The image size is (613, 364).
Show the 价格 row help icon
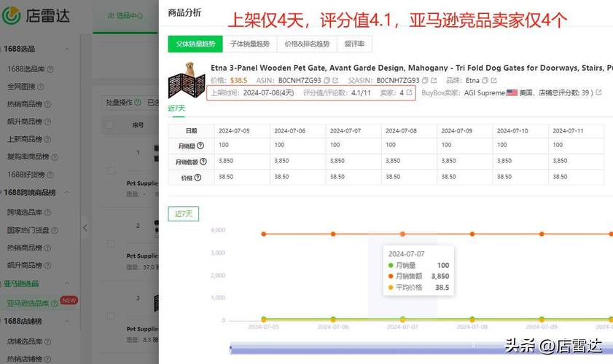198,178
